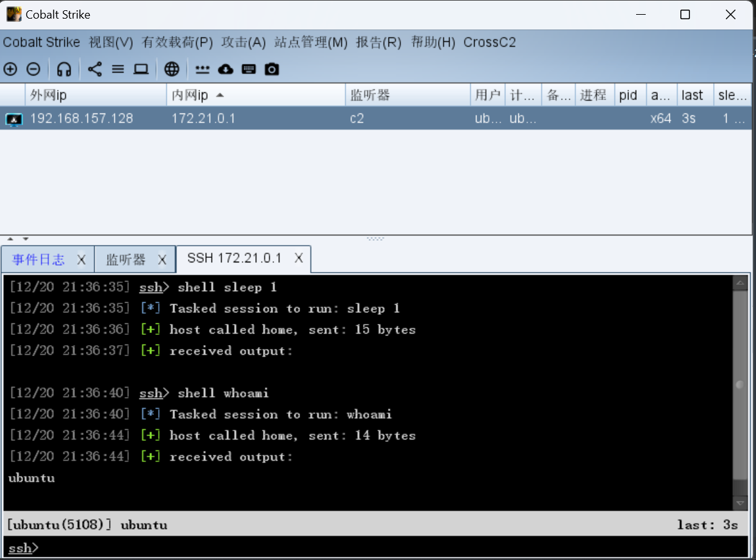Disconnect using the minus icon
756x560 pixels.
(x=33, y=69)
